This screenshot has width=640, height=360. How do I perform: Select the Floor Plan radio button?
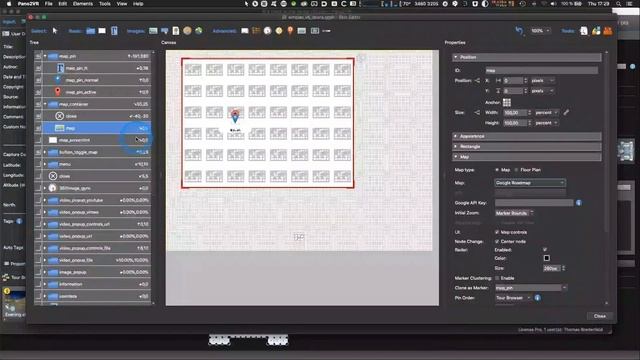click(516, 170)
